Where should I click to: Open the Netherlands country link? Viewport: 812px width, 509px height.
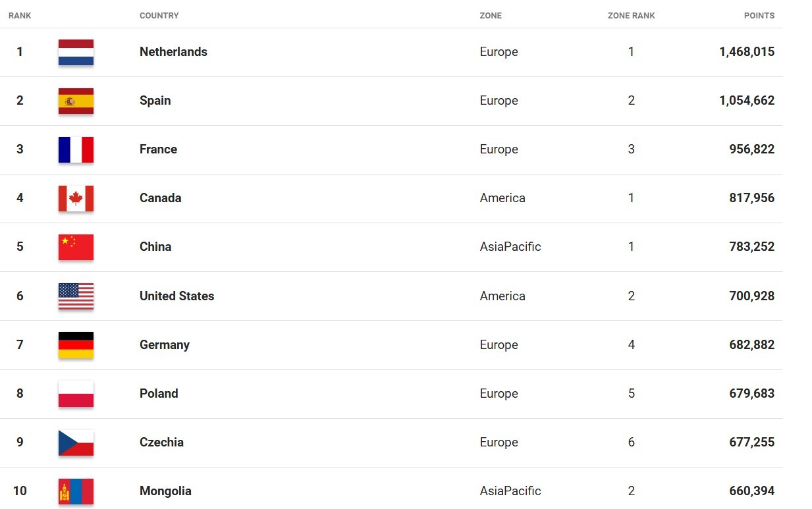173,52
